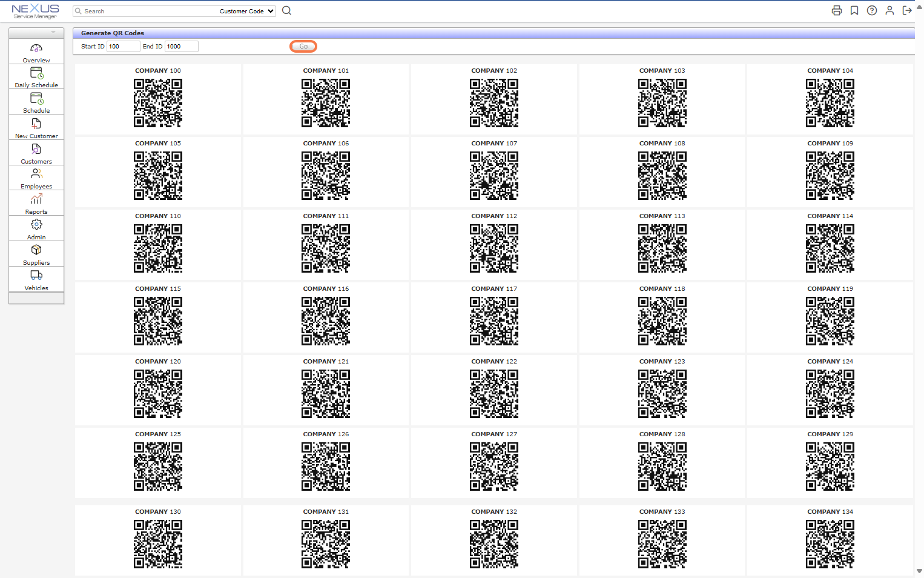Select the COMPANY 119 QR code
The image size is (924, 578).
pos(830,321)
